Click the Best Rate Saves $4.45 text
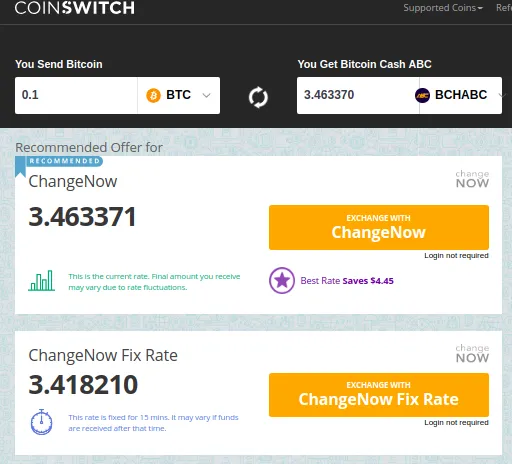The height and width of the screenshot is (464, 512). click(347, 281)
